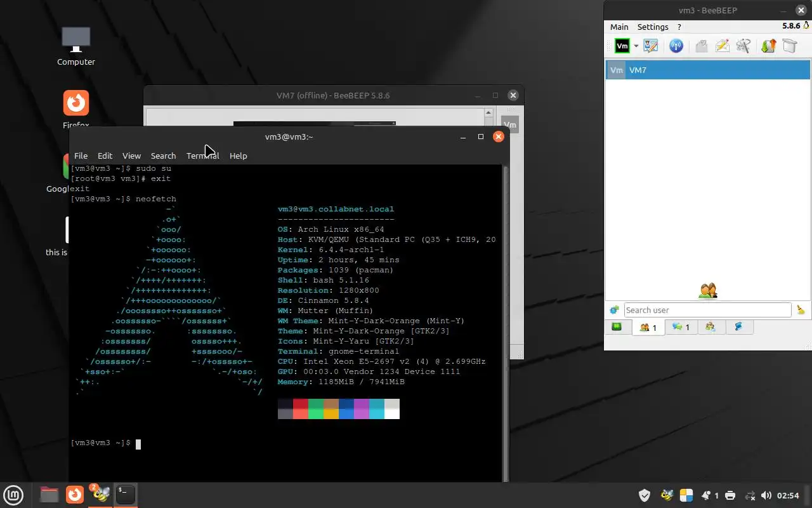Image resolution: width=812 pixels, height=508 pixels.
Task: Open the file transfer arrows icon
Action: [x=768, y=46]
